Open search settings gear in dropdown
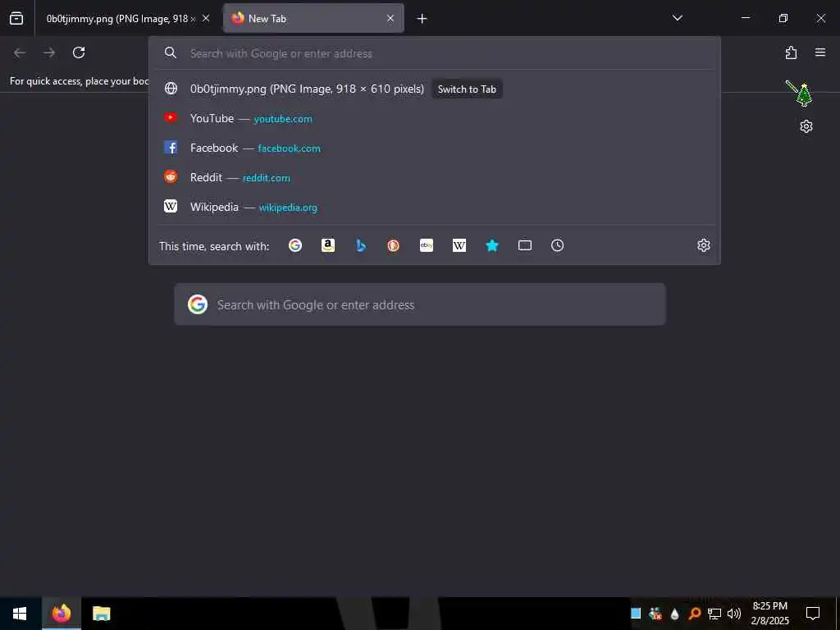Screen dimensions: 840x630 [703, 245]
